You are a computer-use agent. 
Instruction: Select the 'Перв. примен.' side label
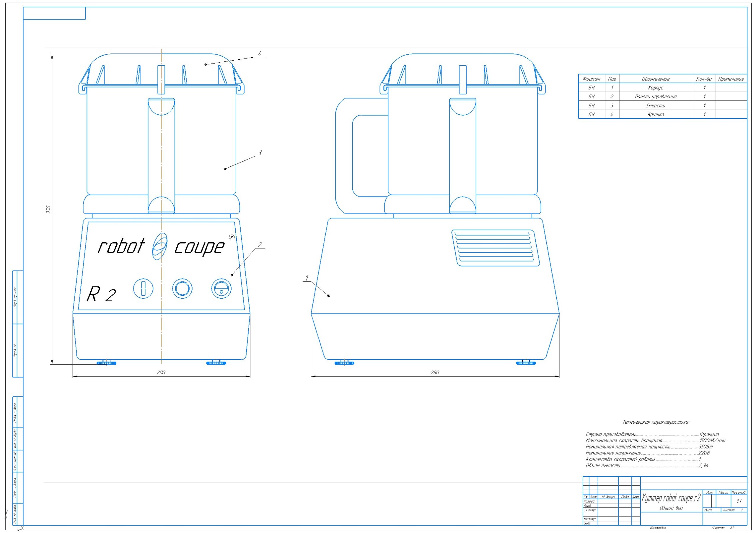15,297
